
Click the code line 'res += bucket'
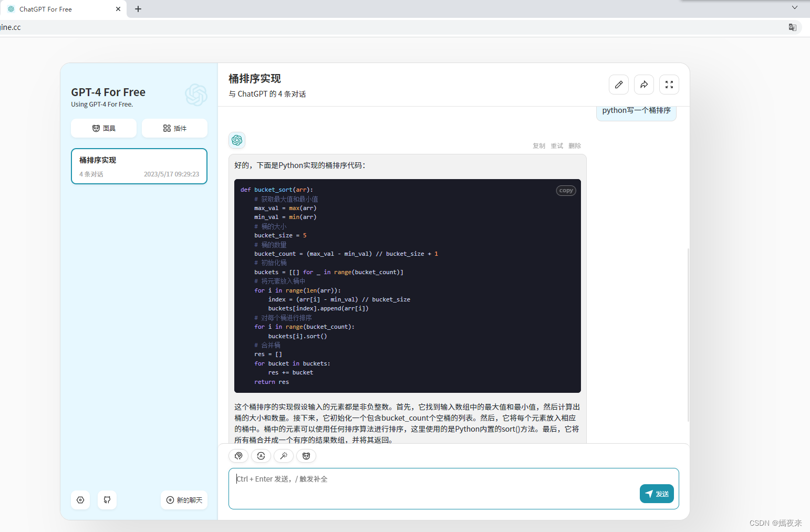290,372
